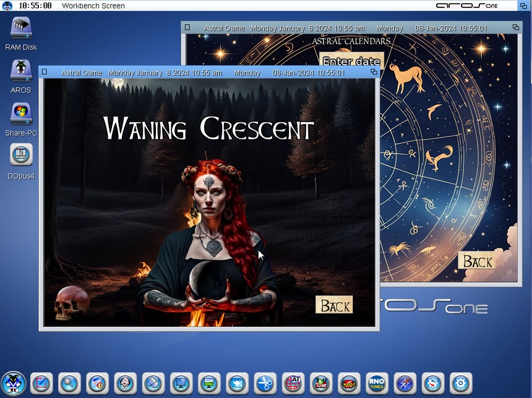This screenshot has height=398, width=532.
Task: Toggle depth gadget of Waning Crescent window
Action: 372,72
